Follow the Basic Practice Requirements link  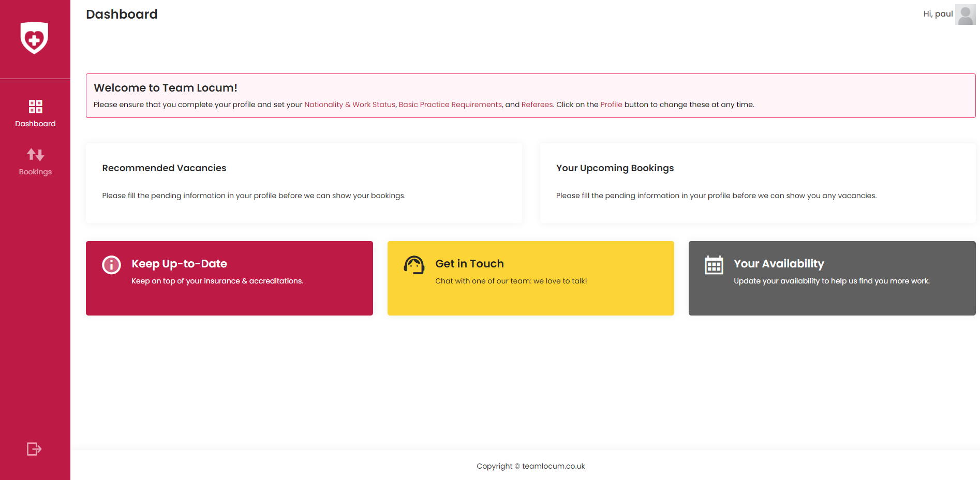click(449, 104)
